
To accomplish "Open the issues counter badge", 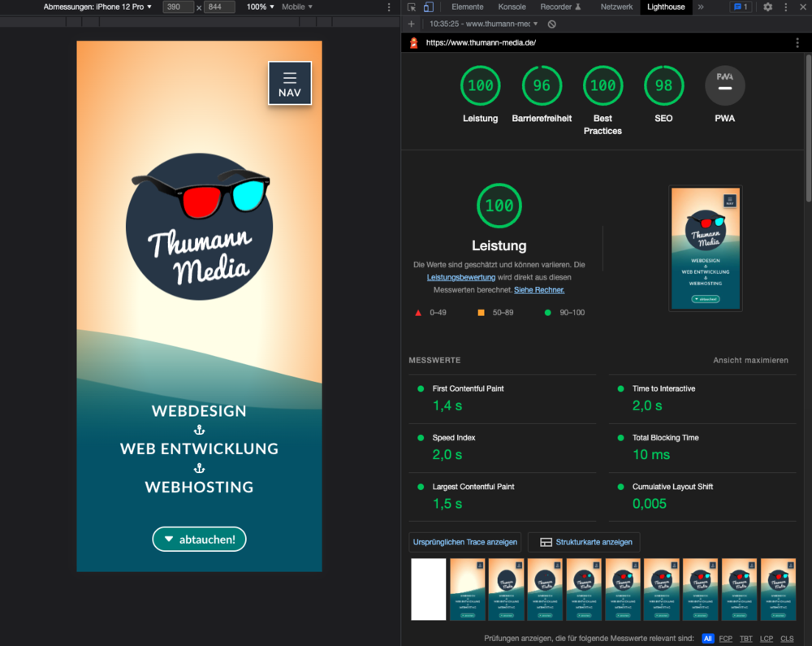I will [x=741, y=7].
